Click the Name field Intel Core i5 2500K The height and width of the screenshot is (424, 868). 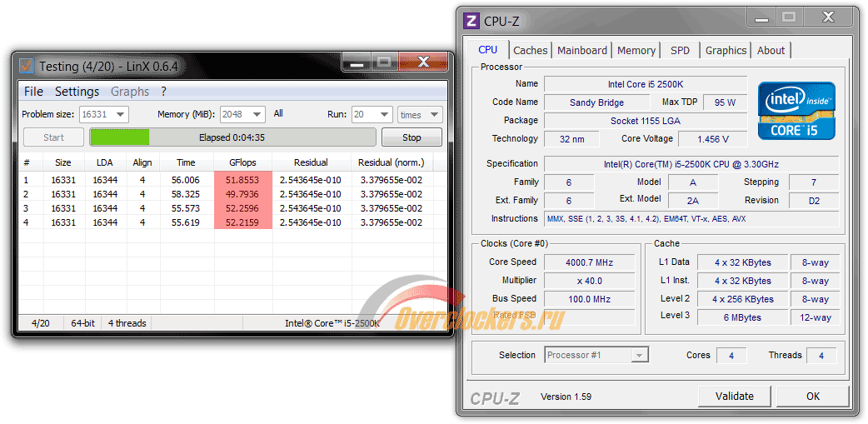646,84
